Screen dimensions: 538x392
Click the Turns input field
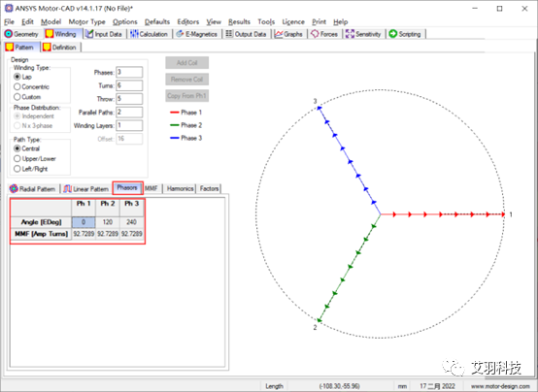point(129,85)
